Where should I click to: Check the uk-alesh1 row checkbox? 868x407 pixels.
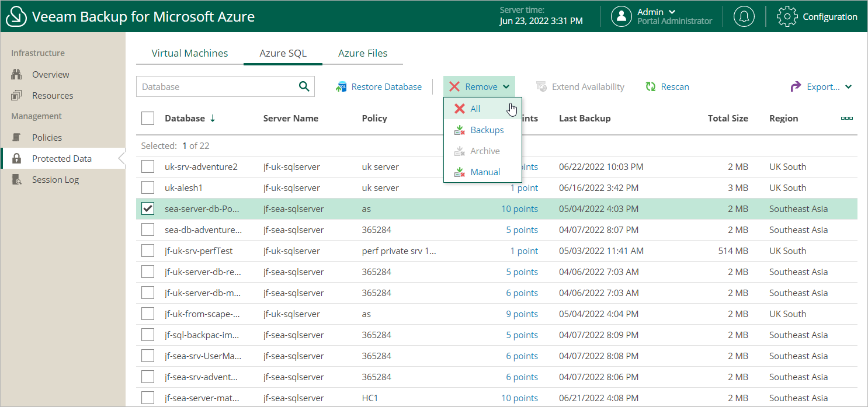pos(148,188)
